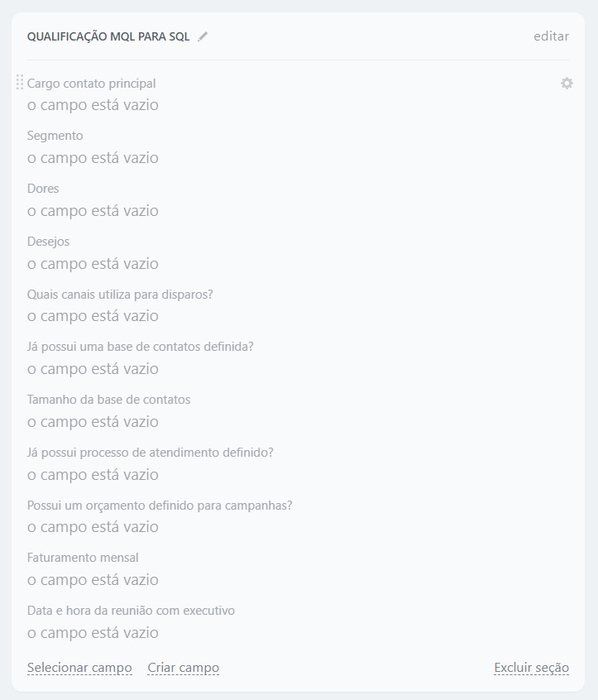Open gear settings for Cargo contato principal
This screenshot has width=598, height=700.
567,84
